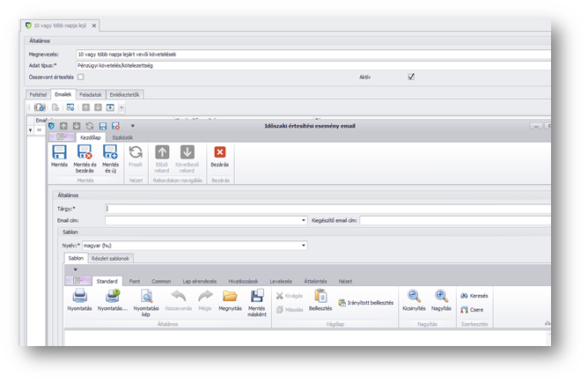Toggle the Összevont értesítés checkbox
This screenshot has width=588, height=383.
click(x=81, y=77)
